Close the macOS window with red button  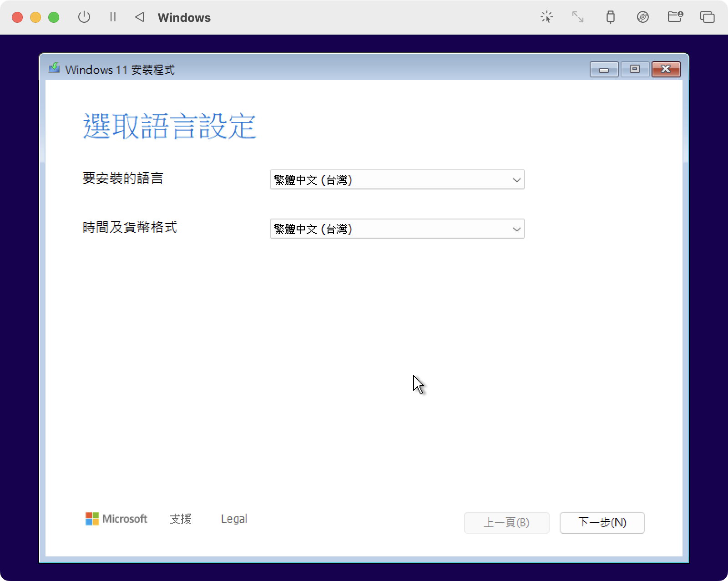17,17
